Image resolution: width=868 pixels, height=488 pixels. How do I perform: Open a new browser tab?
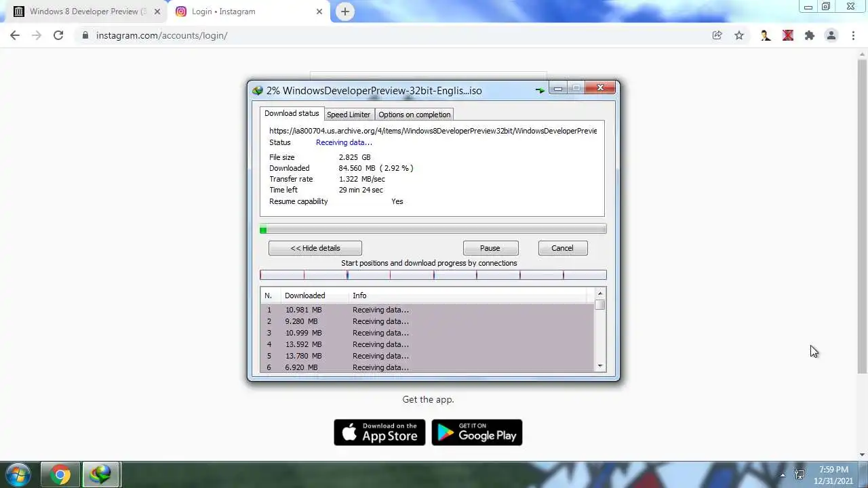345,12
